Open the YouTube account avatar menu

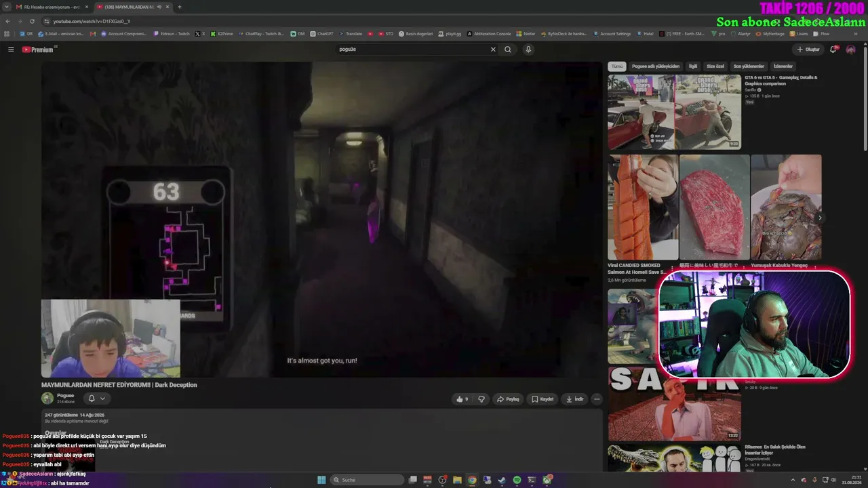tap(850, 49)
